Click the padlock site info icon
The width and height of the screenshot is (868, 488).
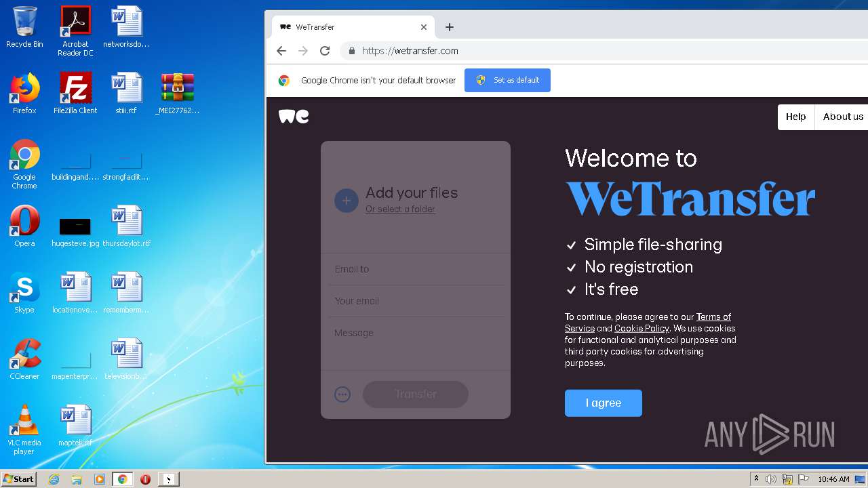coord(351,51)
